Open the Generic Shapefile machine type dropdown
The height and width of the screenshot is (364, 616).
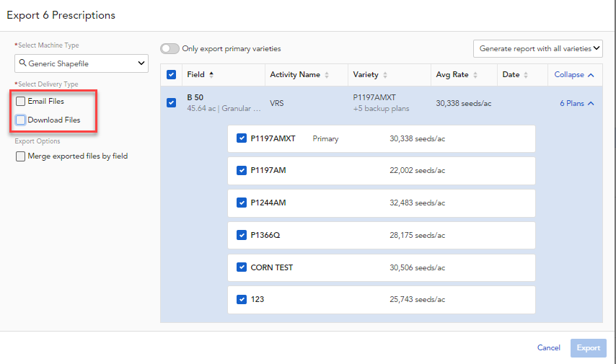(81, 63)
